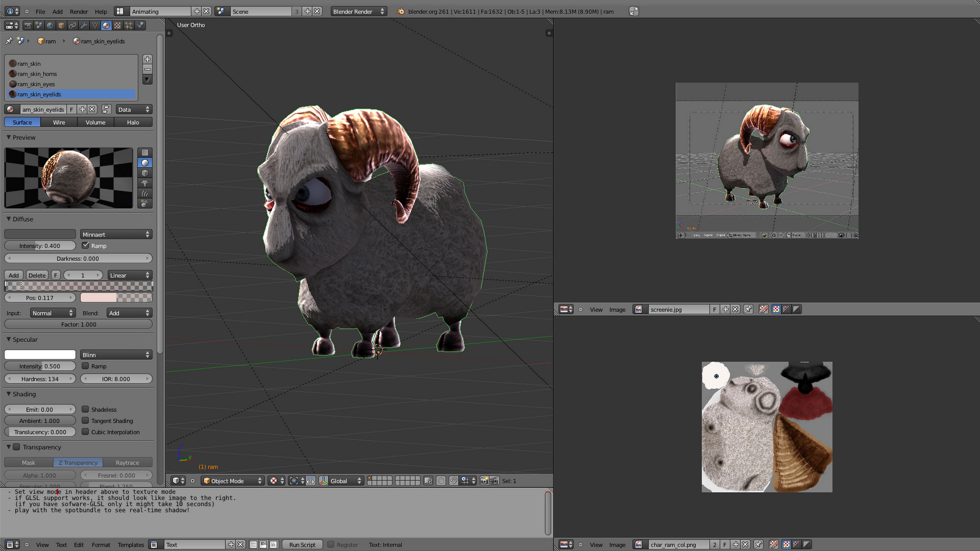The width and height of the screenshot is (980, 551).
Task: Click the white specular color swatch
Action: coord(39,354)
